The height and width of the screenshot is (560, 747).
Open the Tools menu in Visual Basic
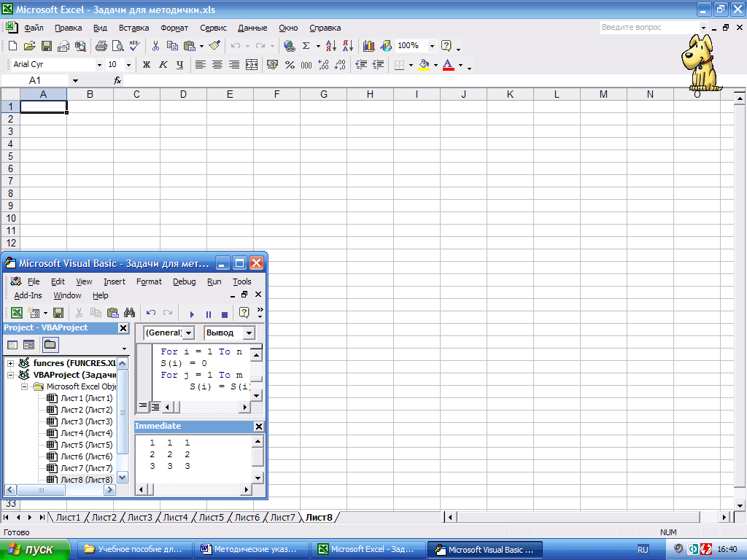[242, 281]
